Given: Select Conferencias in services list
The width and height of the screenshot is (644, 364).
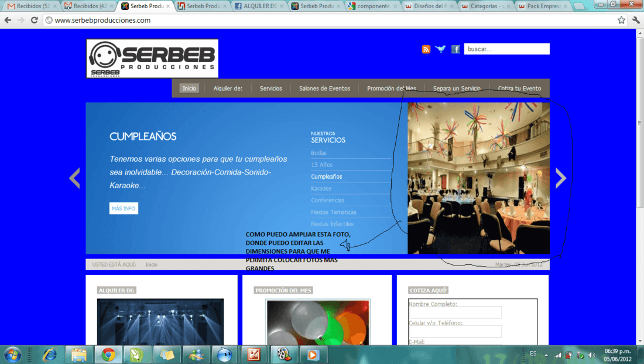Looking at the screenshot, I should coord(327,200).
